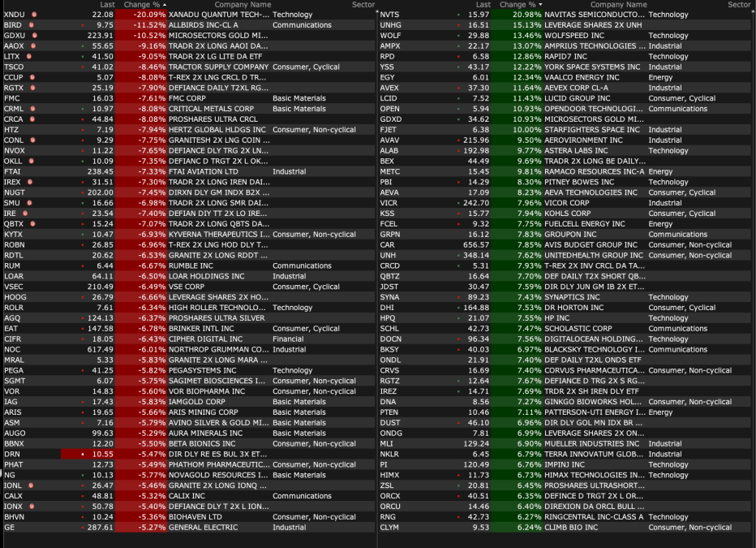Click the divider between losers and gainers tables

(x=377, y=270)
